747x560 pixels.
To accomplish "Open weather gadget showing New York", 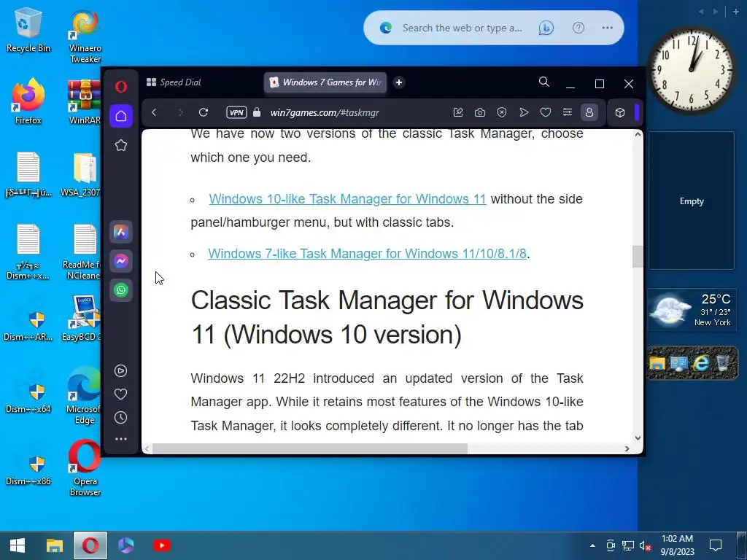I will pyautogui.click(x=692, y=311).
